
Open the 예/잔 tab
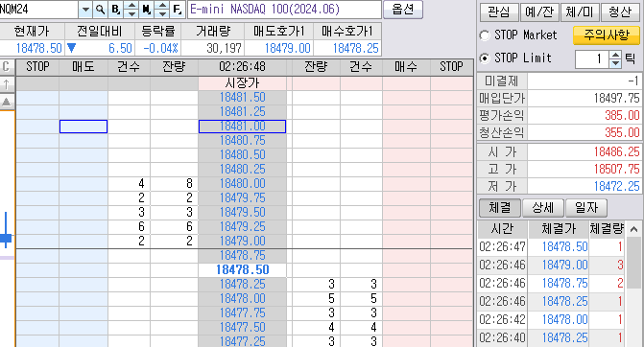coord(539,12)
